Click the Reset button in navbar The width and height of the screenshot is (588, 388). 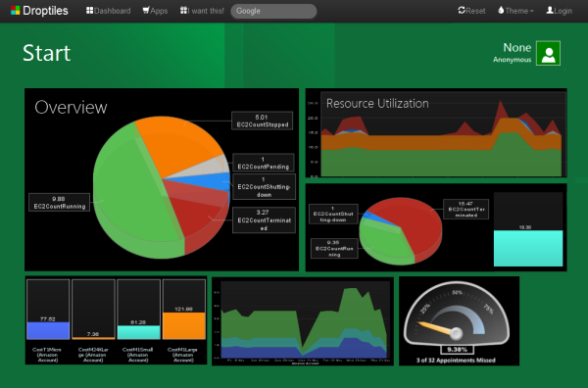(471, 11)
